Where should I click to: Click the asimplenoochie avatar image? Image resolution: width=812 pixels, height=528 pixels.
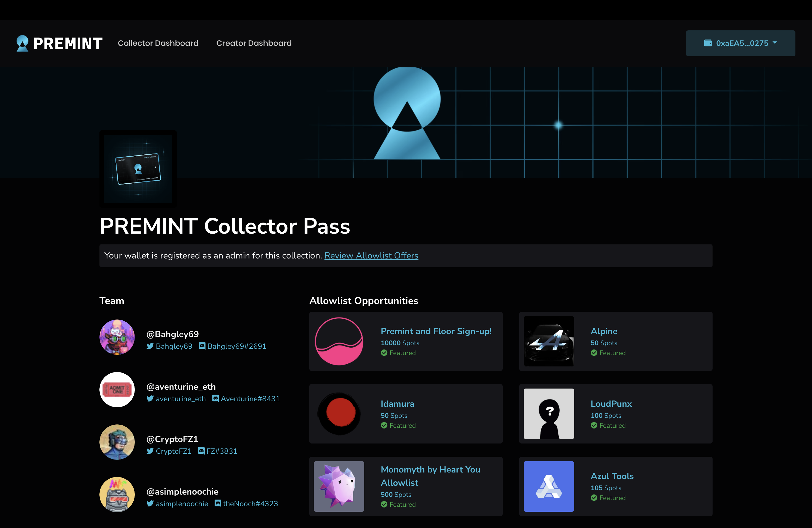117,495
